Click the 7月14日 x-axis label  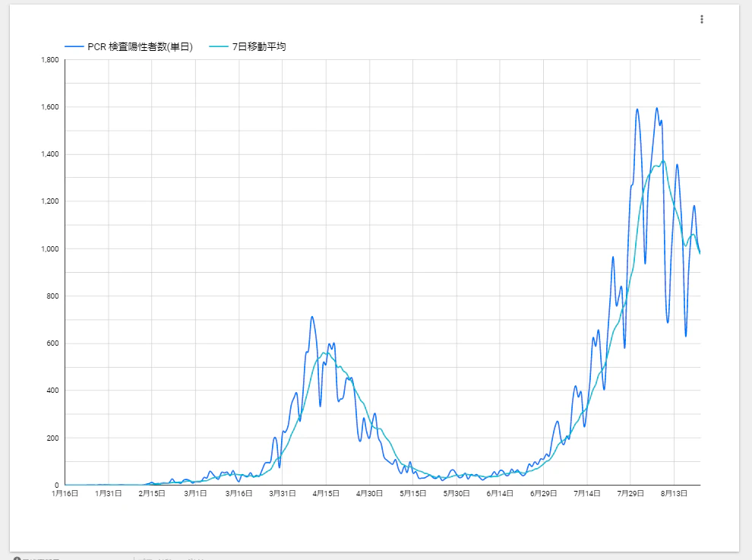coord(587,493)
